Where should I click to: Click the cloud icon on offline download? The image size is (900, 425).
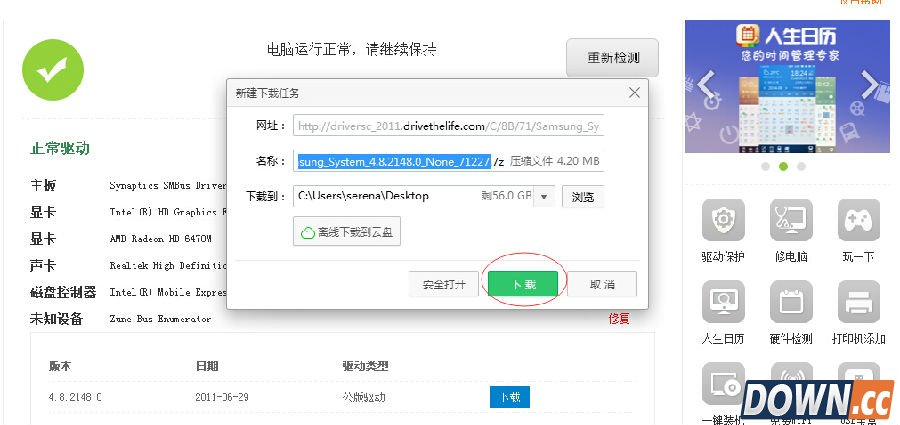coord(308,233)
